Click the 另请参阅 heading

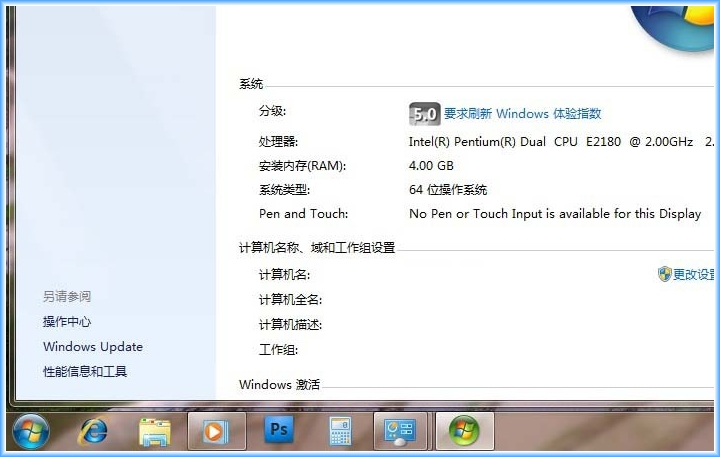point(67,296)
